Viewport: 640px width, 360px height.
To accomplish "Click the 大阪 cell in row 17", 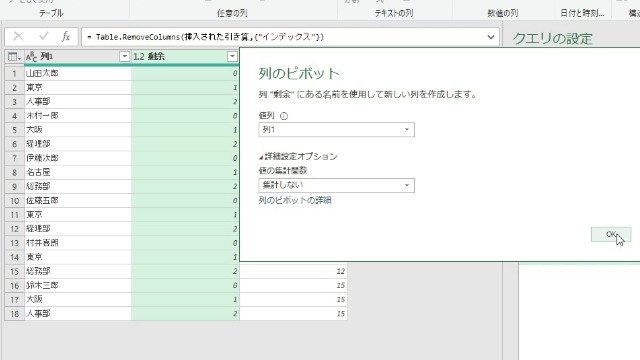I will 78,300.
